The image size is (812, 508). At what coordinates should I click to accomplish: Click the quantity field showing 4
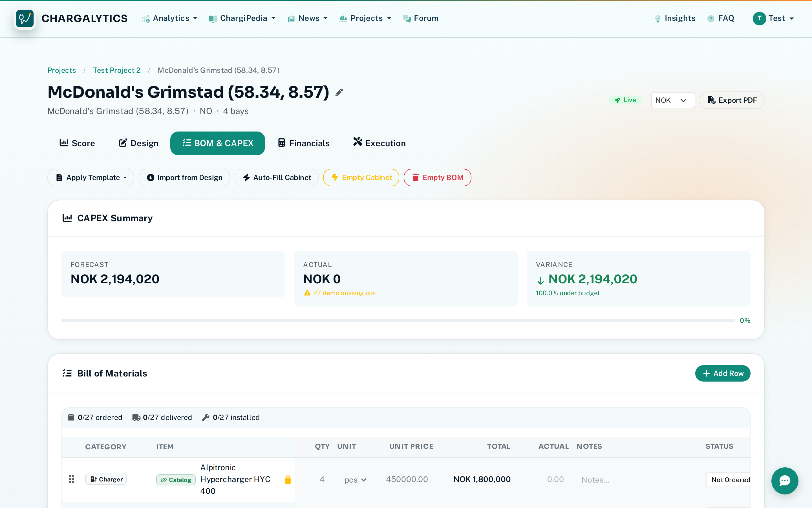point(322,479)
